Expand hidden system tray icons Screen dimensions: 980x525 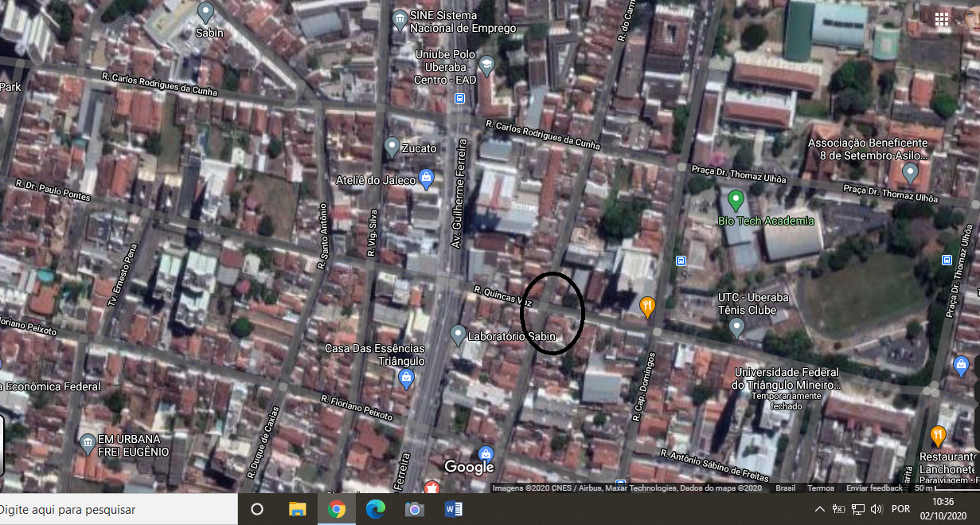pos(819,509)
